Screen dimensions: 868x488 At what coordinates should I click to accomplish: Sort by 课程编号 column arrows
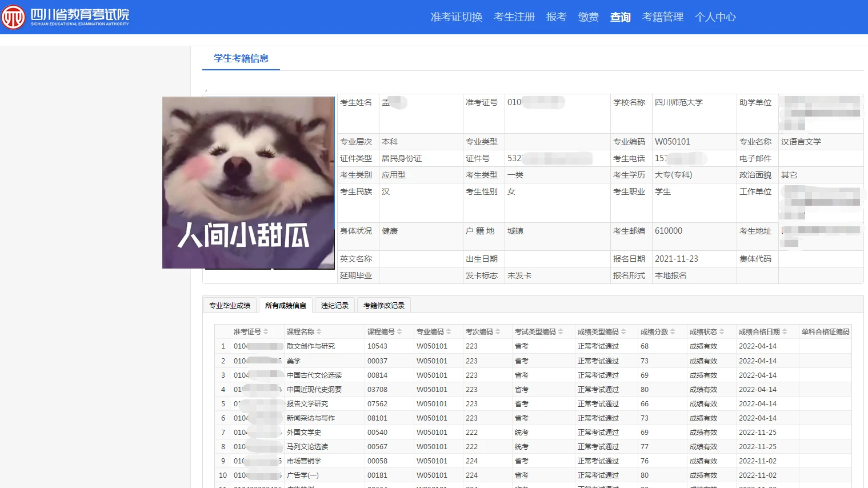[399, 331]
